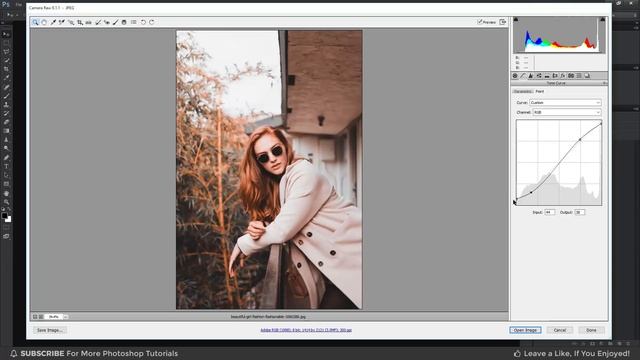Open the HSL / Grayscale panel icon

point(539,76)
